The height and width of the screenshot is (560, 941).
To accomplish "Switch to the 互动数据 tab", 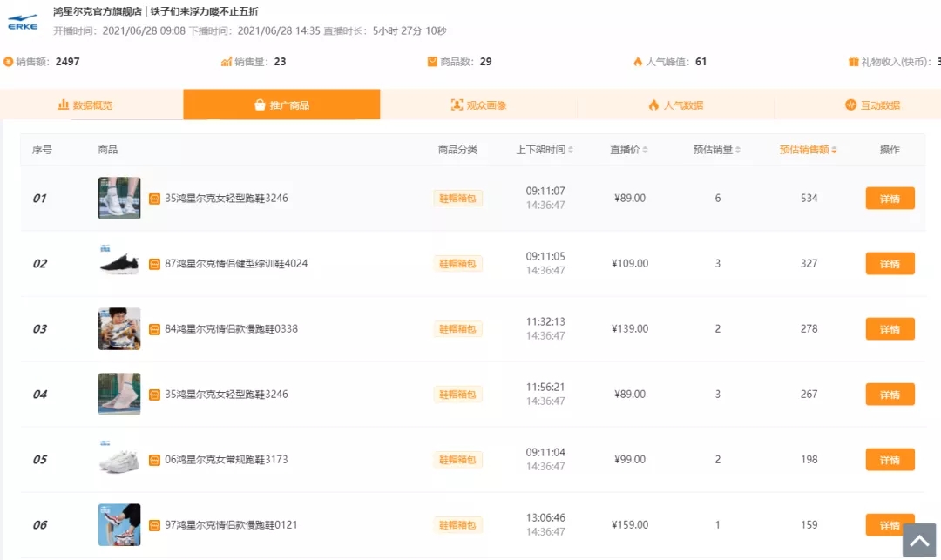I will coord(872,105).
